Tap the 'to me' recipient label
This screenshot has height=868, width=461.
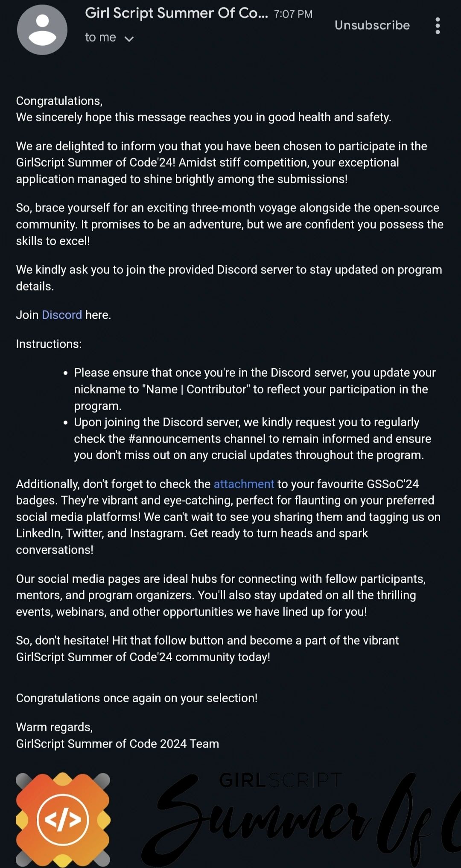tap(100, 38)
